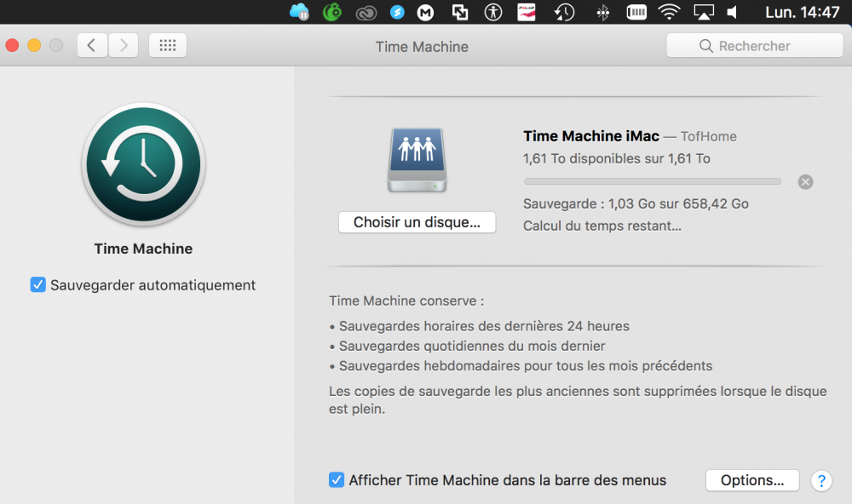Cancel the backup with the round x button

pyautogui.click(x=805, y=182)
